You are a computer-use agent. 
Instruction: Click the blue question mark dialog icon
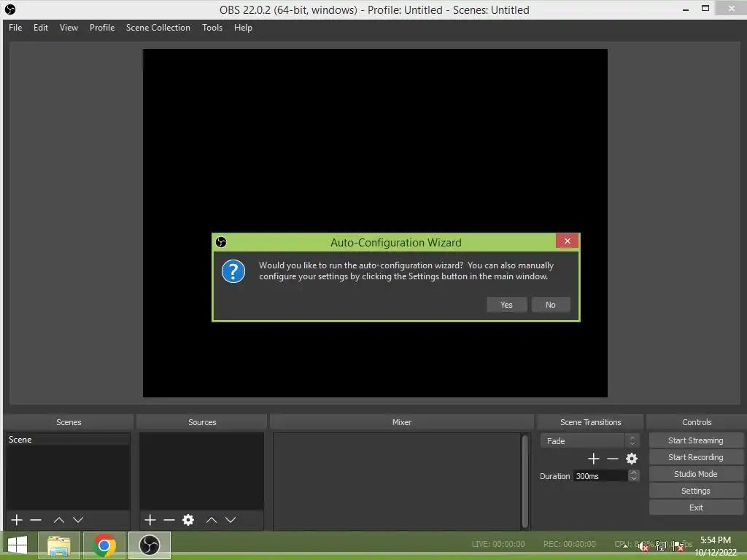coord(233,271)
